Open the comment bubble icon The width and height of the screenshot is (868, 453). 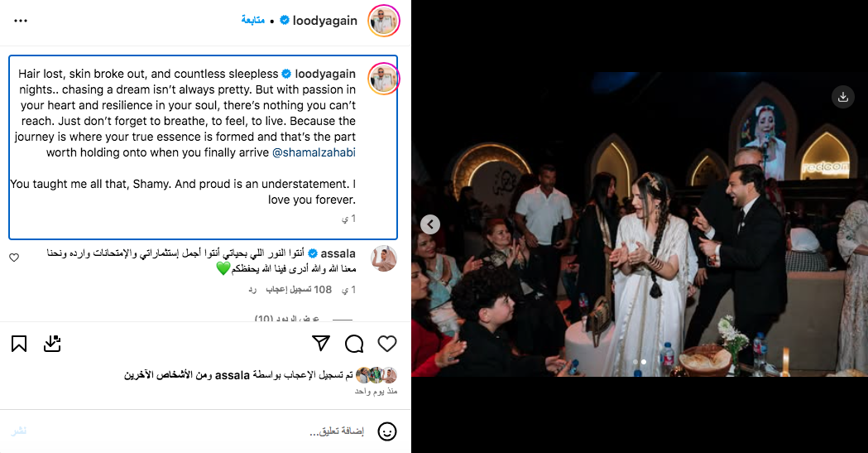[353, 344]
